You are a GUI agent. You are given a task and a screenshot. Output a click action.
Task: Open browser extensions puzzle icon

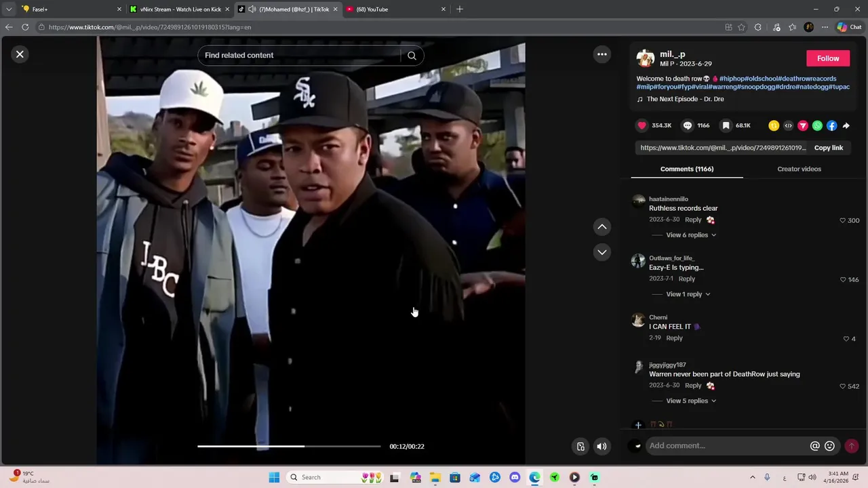758,27
